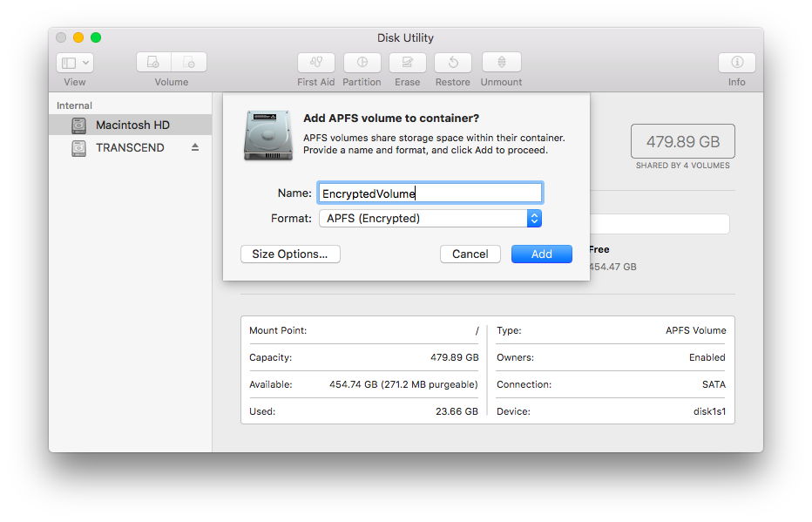812x522 pixels.
Task: Select the Restore toolbar icon
Action: (x=452, y=63)
